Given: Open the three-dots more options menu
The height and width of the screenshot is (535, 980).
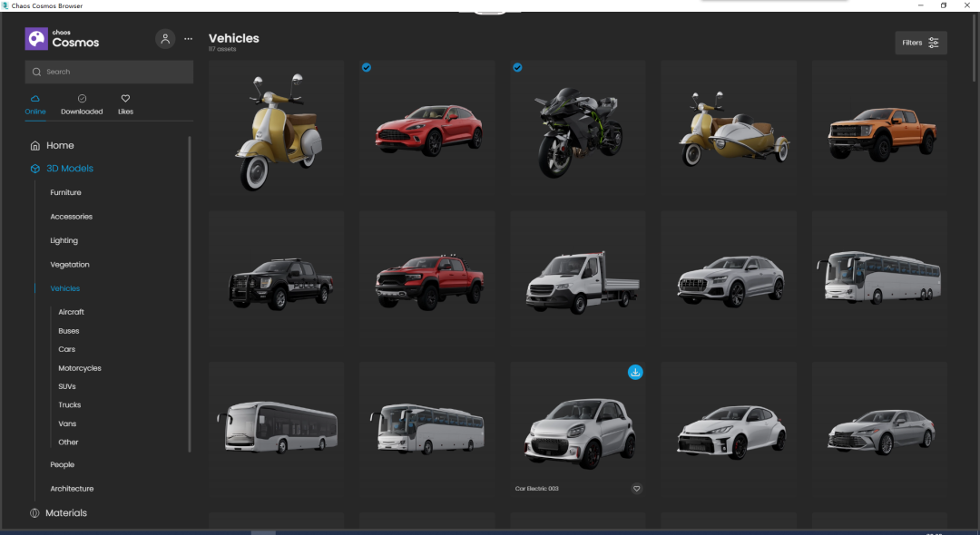Looking at the screenshot, I should (x=188, y=39).
